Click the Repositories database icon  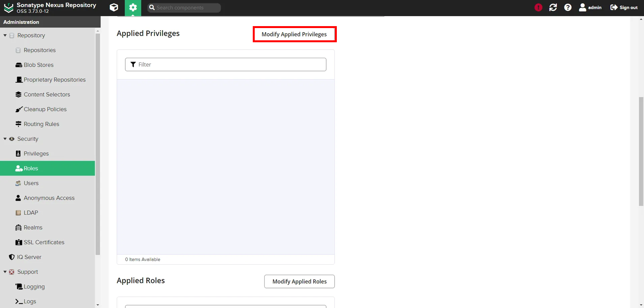(18, 50)
